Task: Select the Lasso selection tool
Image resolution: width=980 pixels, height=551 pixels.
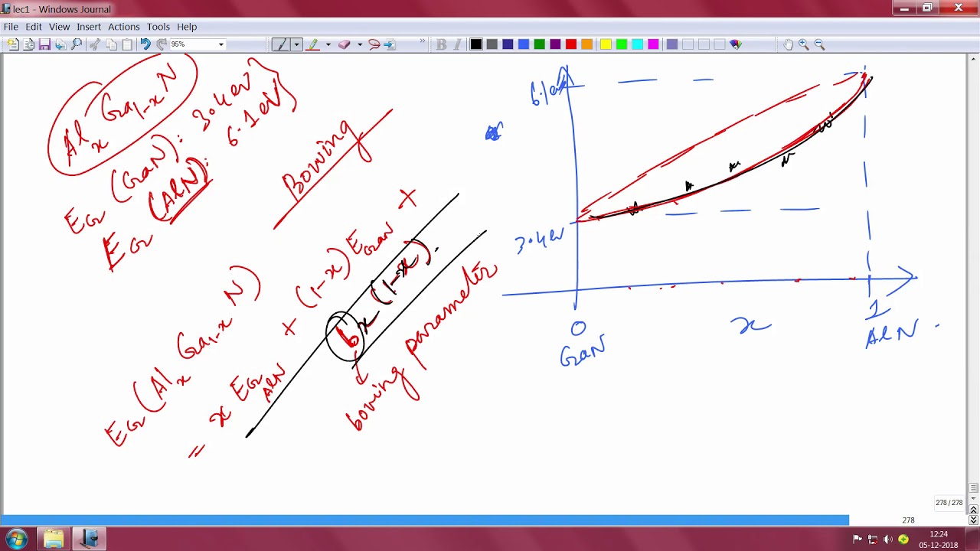Action: pos(374,44)
